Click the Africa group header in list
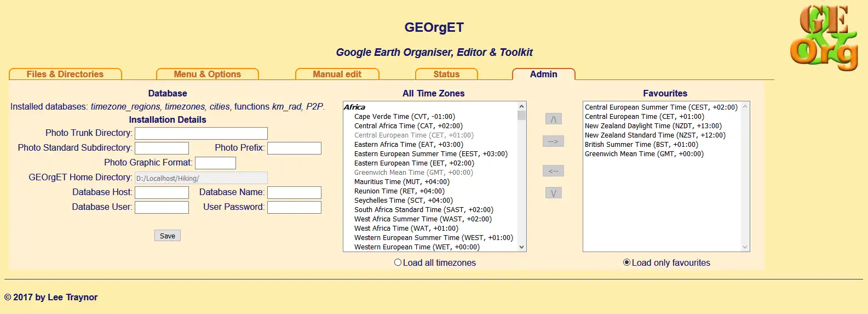The height and width of the screenshot is (314, 868). (354, 107)
